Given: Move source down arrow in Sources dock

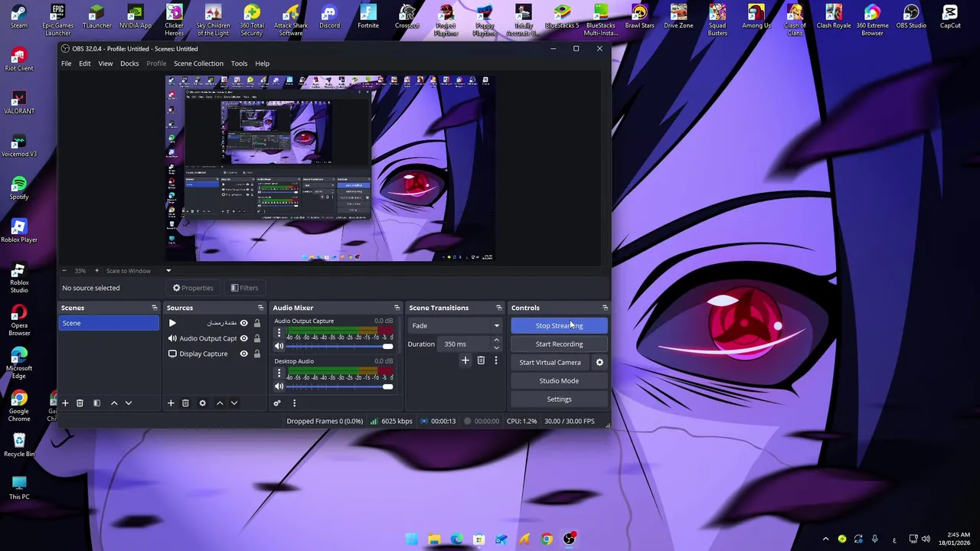Looking at the screenshot, I should click(x=234, y=403).
